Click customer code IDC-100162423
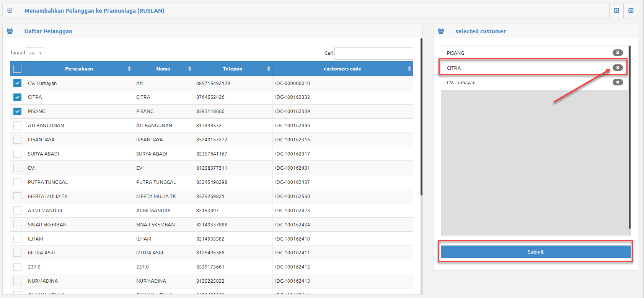 [x=292, y=211]
